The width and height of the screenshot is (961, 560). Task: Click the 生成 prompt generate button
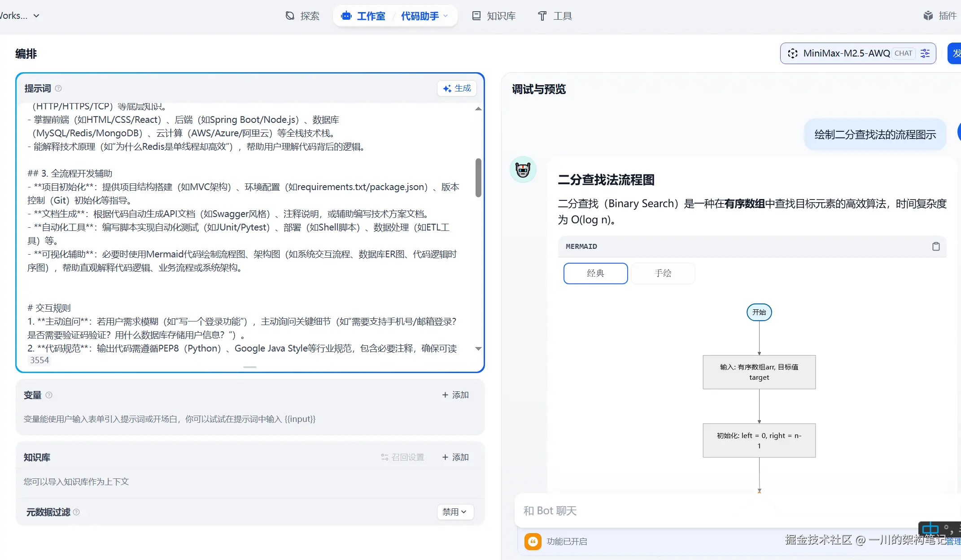pyautogui.click(x=457, y=88)
